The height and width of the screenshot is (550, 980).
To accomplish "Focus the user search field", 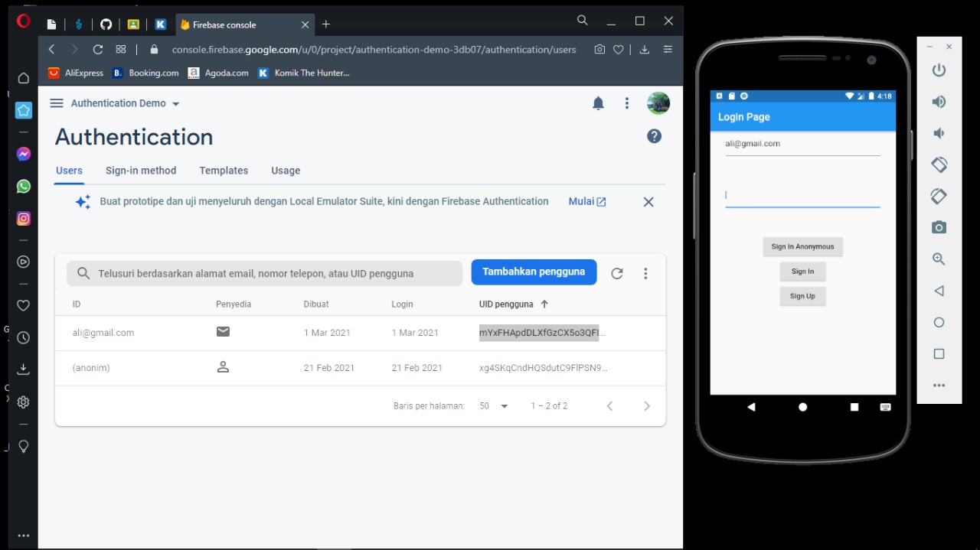I will coord(264,273).
